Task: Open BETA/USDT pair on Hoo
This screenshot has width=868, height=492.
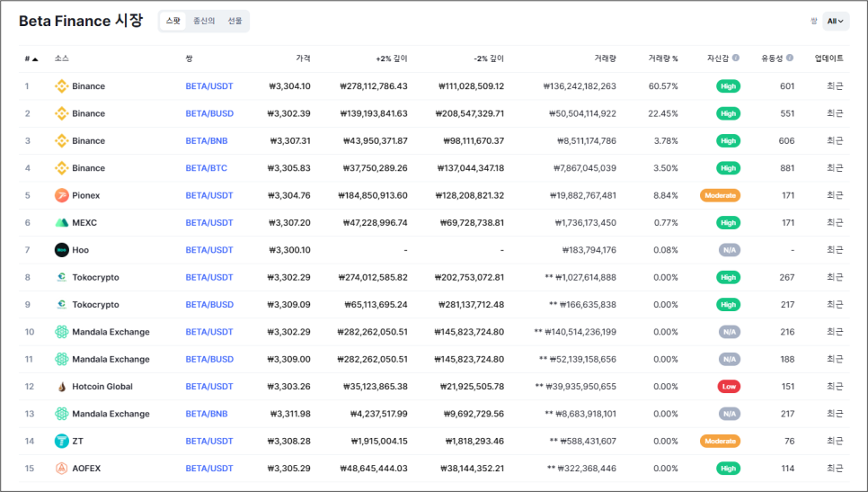Action: [209, 250]
